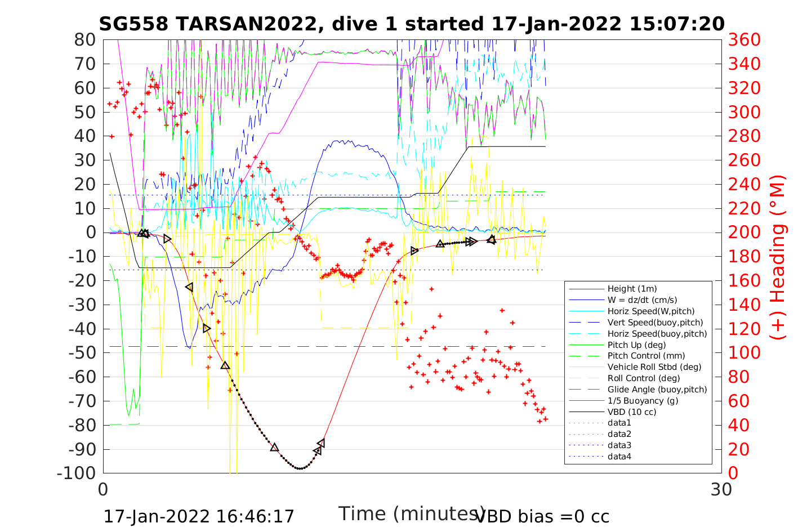Screen dimensions: 798x532
Task: Select the red heading tick "240"
Action: [744, 184]
